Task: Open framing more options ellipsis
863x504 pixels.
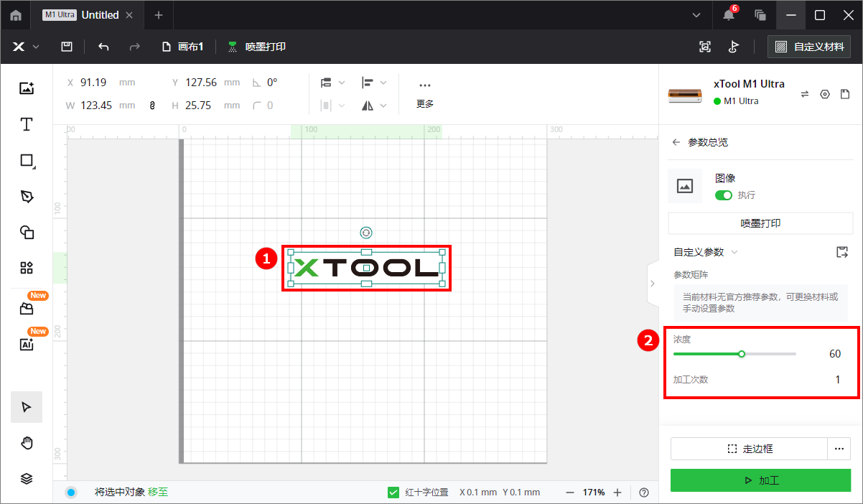Action: pos(839,449)
